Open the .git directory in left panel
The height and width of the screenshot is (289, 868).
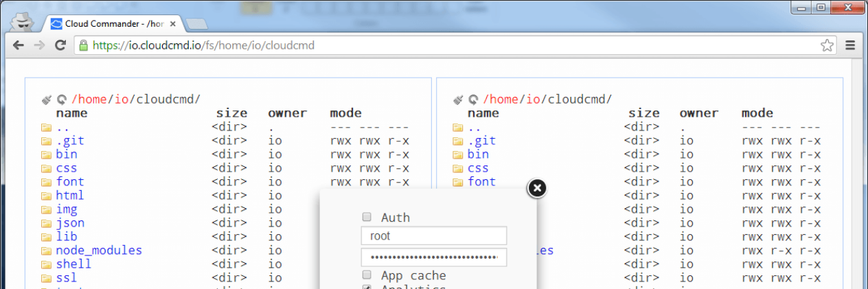pos(70,141)
